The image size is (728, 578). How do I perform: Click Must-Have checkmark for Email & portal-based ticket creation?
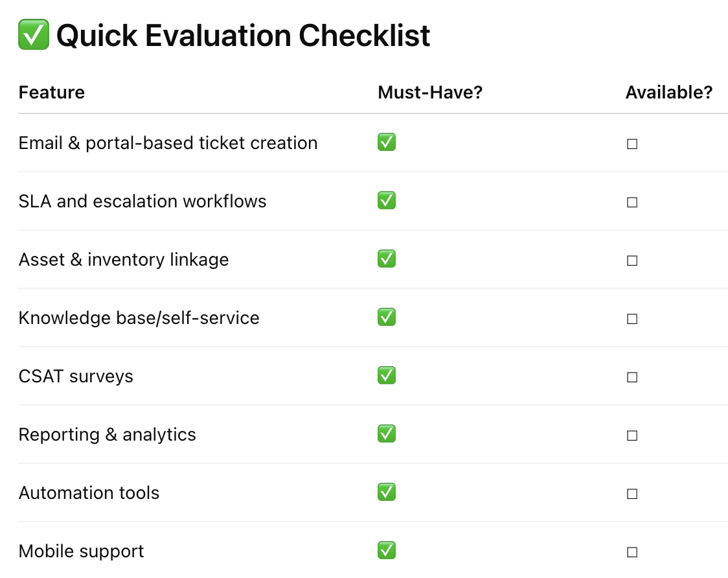pyautogui.click(x=387, y=143)
